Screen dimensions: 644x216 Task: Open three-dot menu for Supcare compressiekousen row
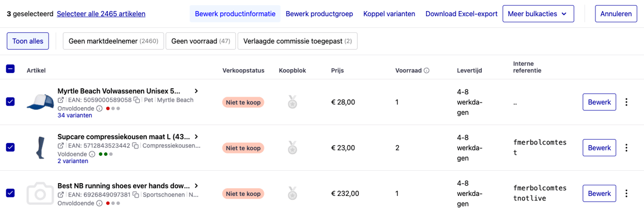point(626,147)
